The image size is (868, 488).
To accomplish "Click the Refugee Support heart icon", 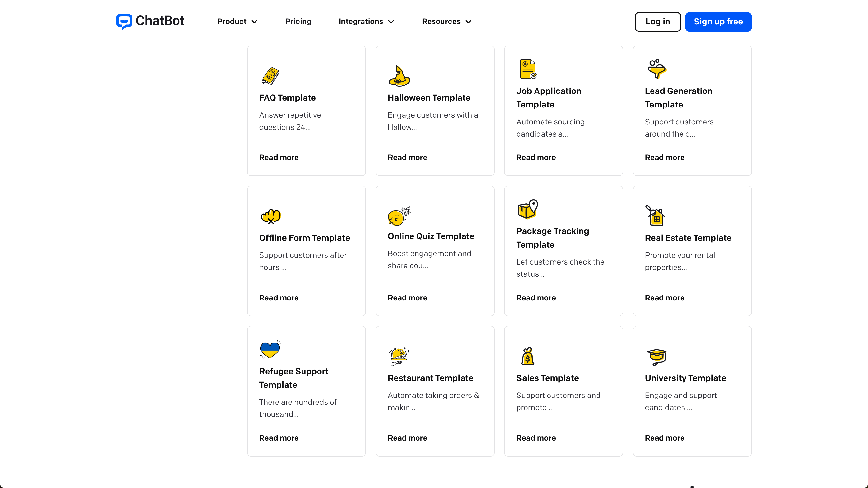I will point(270,350).
